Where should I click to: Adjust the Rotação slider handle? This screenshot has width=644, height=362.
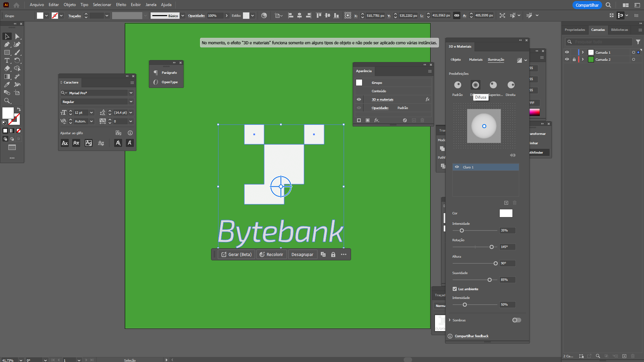[x=492, y=247]
